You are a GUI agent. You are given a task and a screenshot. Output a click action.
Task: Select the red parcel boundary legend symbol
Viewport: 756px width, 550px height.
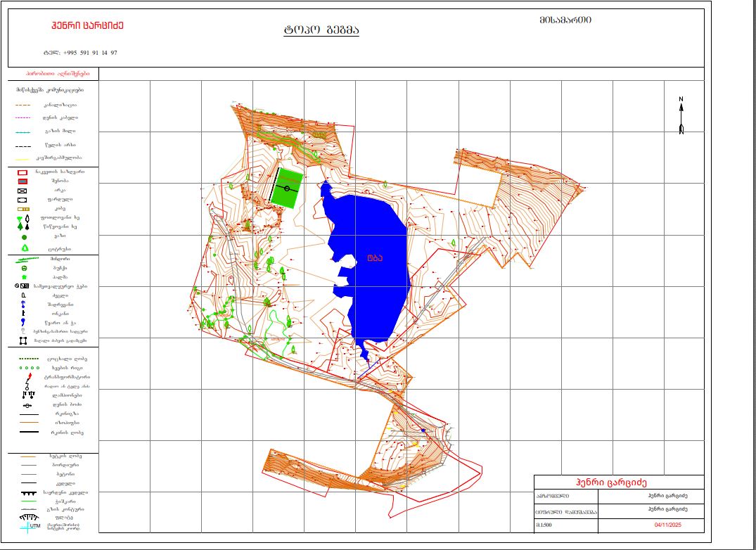[x=23, y=172]
